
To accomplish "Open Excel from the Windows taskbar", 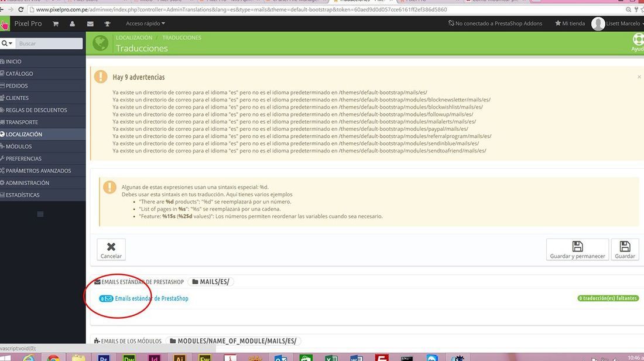I will (x=331, y=357).
